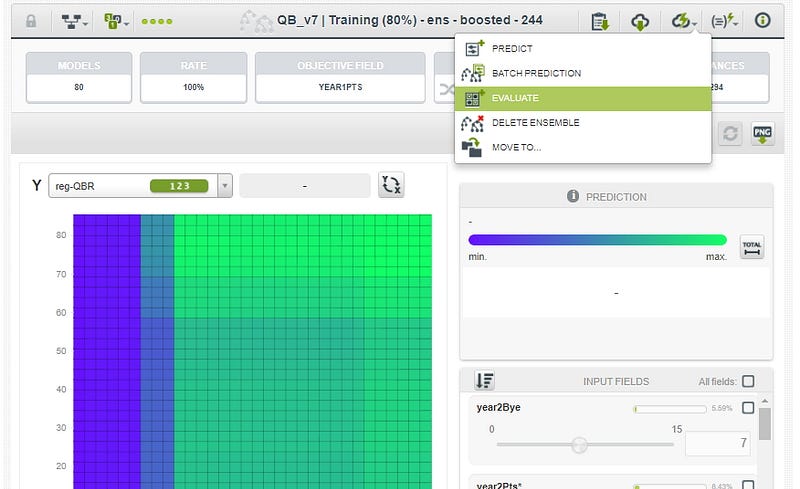Click the shuffle randomize icon

[x=447, y=90]
